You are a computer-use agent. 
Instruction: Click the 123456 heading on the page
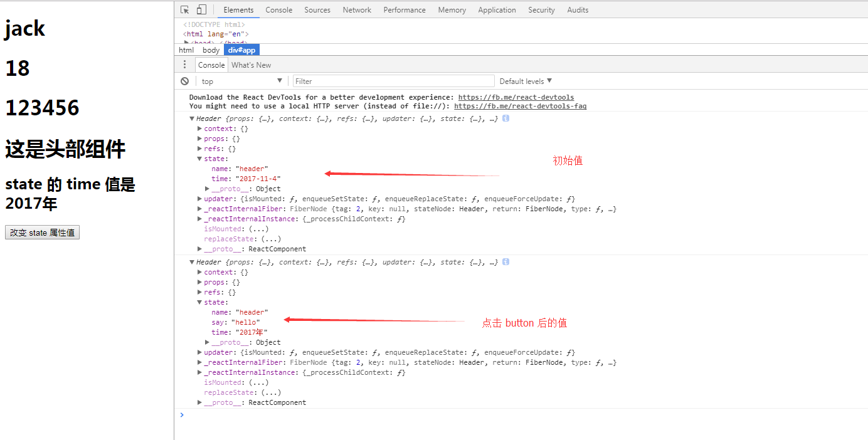coord(42,108)
